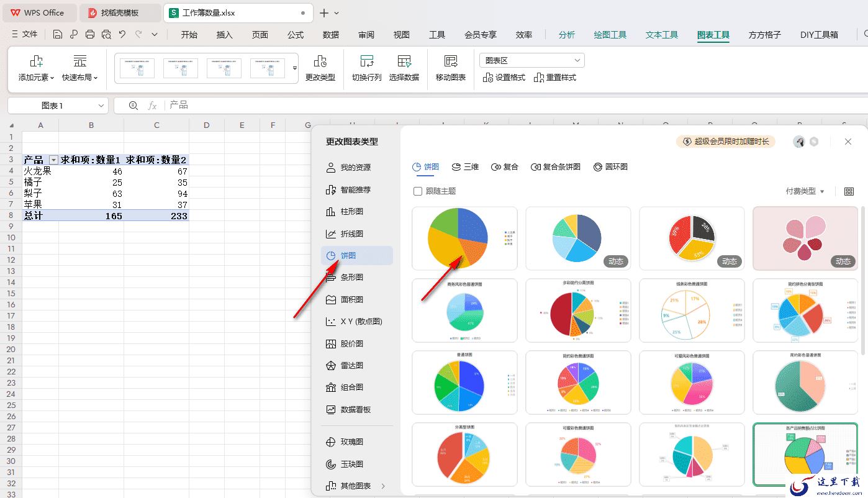The width and height of the screenshot is (868, 498).
Task: Open the 付费类型 filter dropdown
Action: coord(805,191)
